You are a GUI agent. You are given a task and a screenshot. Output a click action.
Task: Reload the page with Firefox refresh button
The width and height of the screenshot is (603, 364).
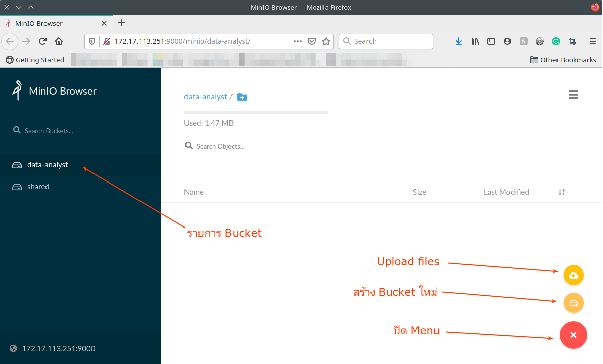point(42,41)
